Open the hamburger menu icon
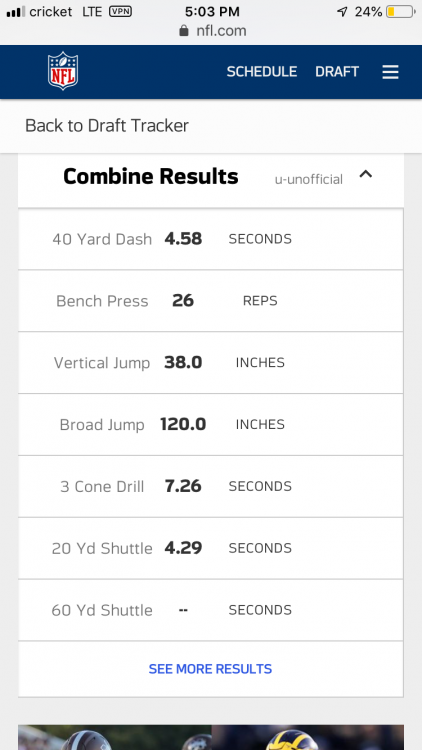The height and width of the screenshot is (750, 422). (x=390, y=72)
